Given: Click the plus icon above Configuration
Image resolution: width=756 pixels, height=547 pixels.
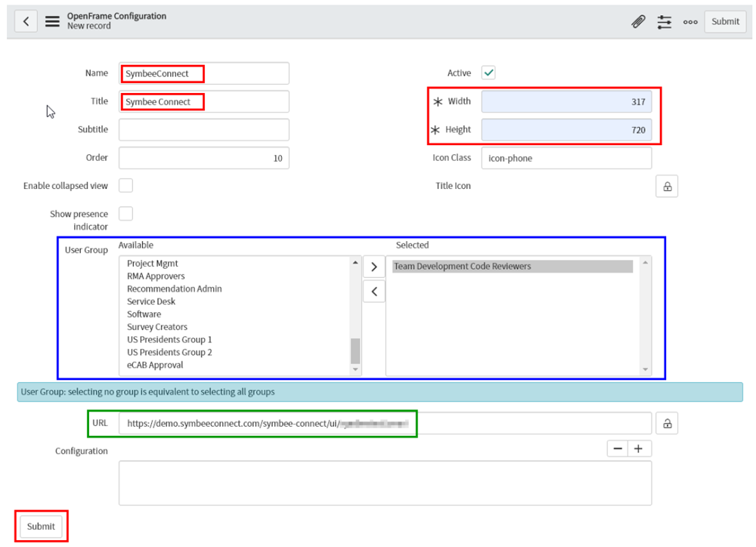Looking at the screenshot, I should [639, 449].
